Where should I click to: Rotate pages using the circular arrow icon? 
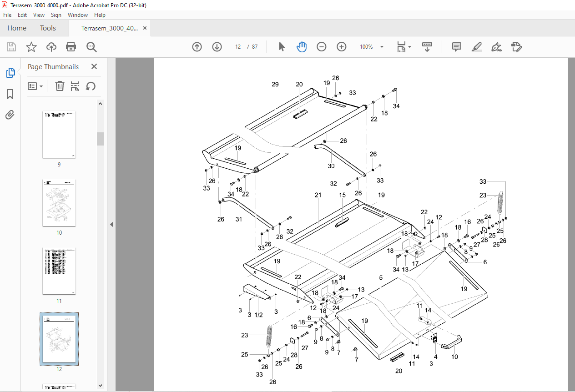(91, 86)
